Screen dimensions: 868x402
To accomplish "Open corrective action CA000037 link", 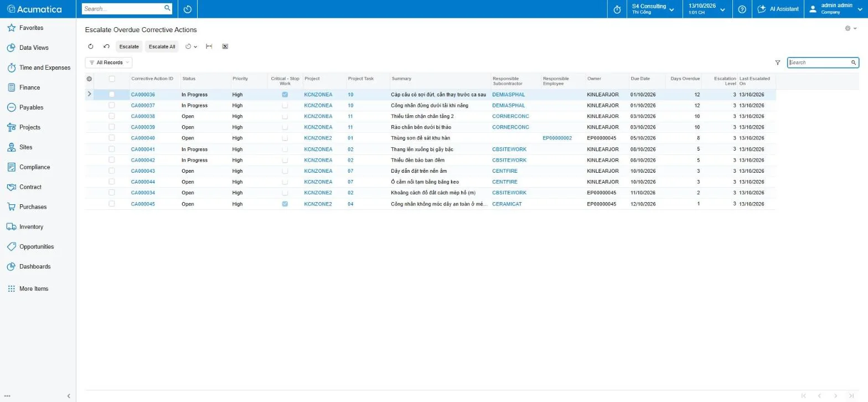I will pos(143,105).
